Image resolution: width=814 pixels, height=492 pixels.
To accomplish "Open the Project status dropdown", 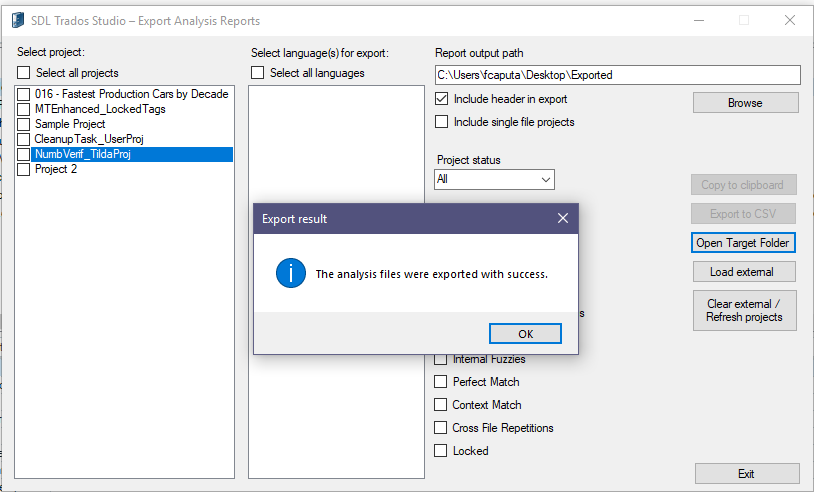I will (x=494, y=180).
